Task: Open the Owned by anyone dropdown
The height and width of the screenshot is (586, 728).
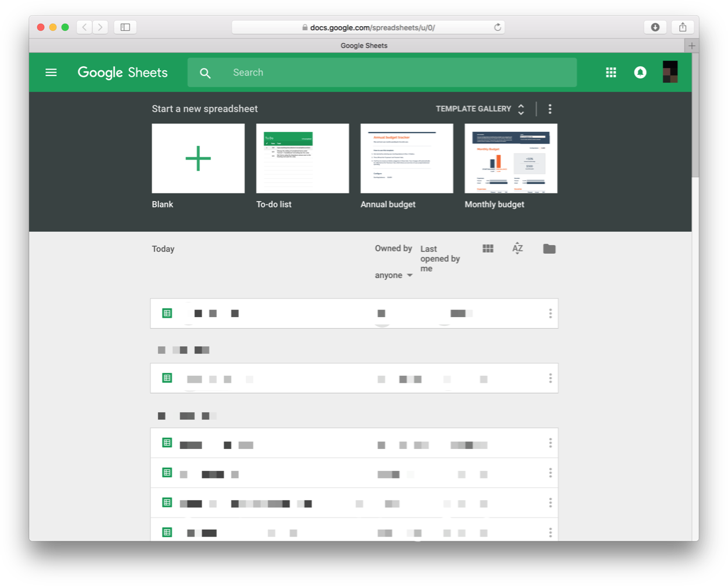Action: [394, 275]
